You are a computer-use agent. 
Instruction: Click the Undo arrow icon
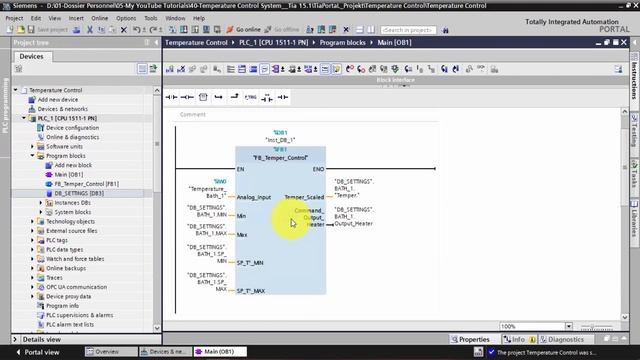click(137, 29)
